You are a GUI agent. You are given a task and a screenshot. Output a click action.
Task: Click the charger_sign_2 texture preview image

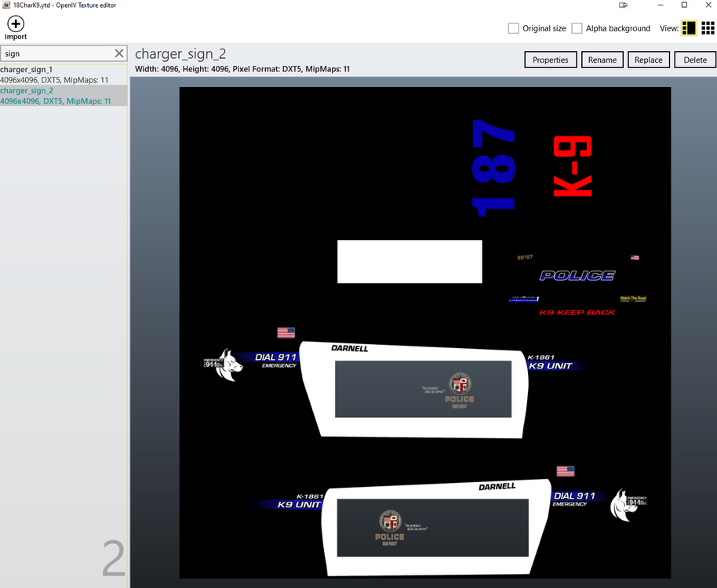(x=425, y=332)
